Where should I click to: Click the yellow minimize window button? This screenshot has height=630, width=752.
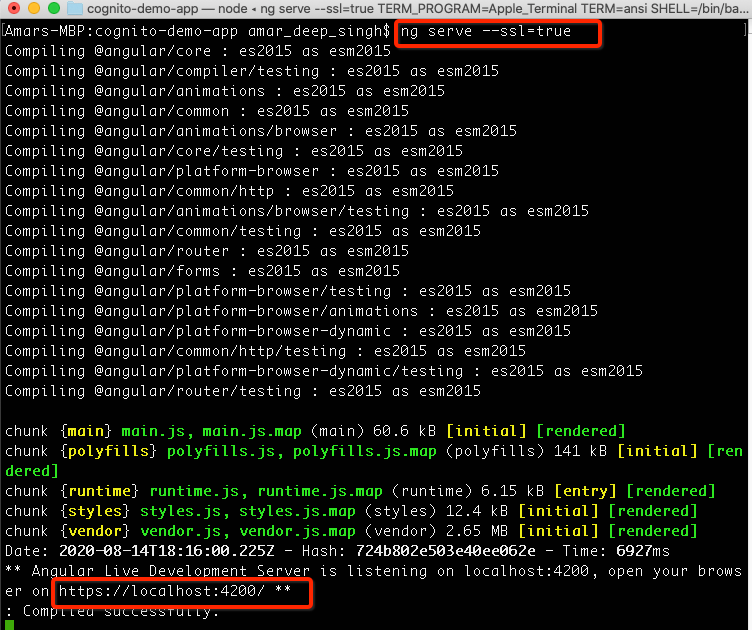tap(34, 8)
